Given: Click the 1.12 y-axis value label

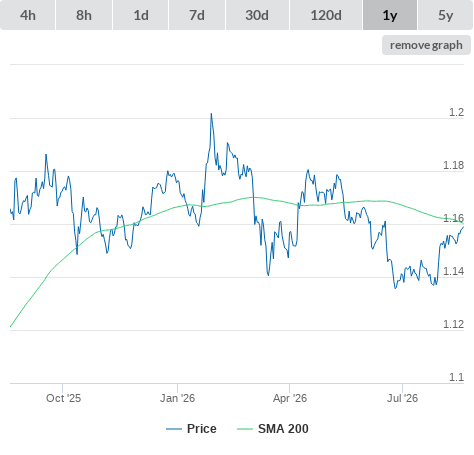Looking at the screenshot, I should click(453, 324).
